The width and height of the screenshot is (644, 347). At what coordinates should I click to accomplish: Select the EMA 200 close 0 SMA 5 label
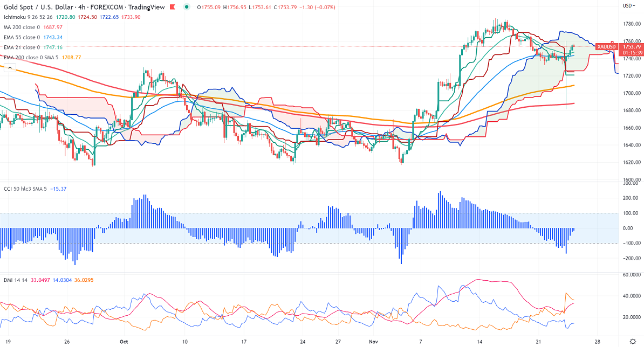tap(31, 58)
